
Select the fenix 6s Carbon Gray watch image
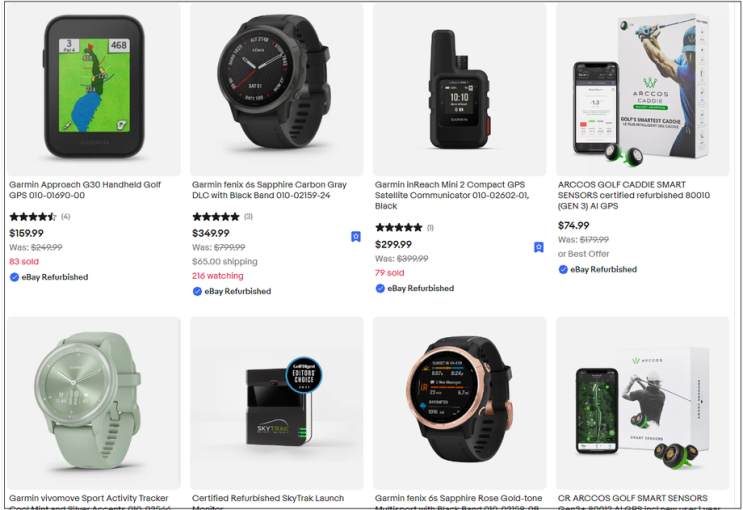coord(277,90)
